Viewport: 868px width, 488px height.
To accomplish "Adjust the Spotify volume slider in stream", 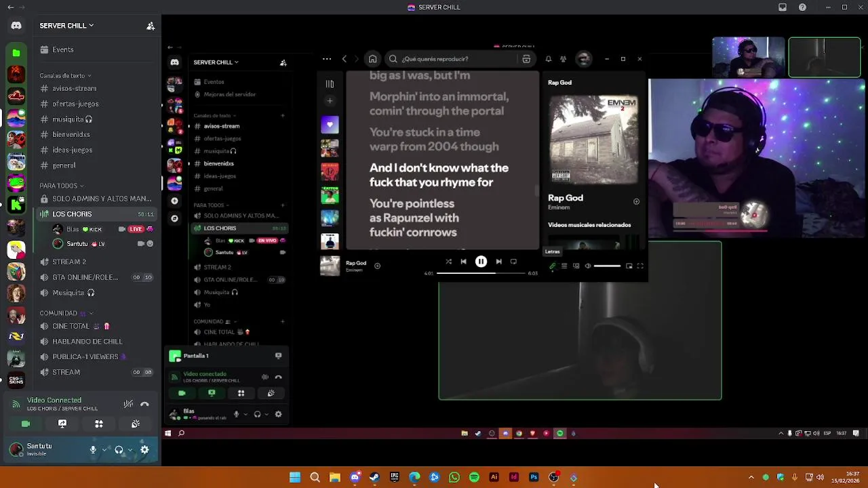I will 607,266.
